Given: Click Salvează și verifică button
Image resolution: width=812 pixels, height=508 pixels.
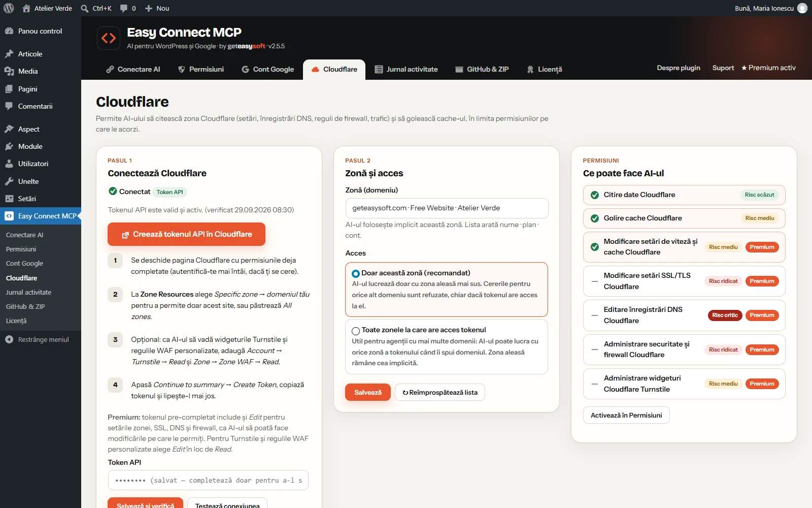Looking at the screenshot, I should [145, 503].
